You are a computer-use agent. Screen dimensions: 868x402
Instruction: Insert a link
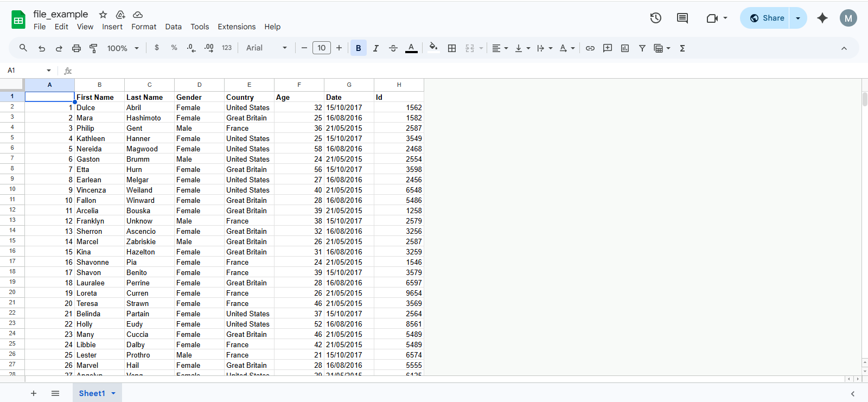590,48
